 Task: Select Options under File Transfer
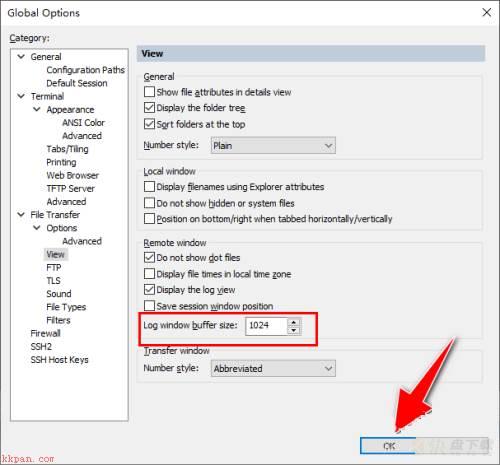(x=62, y=228)
